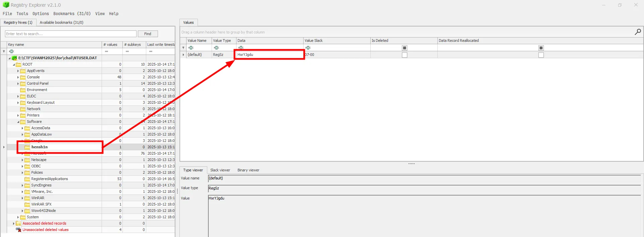Click the NTUSER.DAT hive icon

(14, 58)
